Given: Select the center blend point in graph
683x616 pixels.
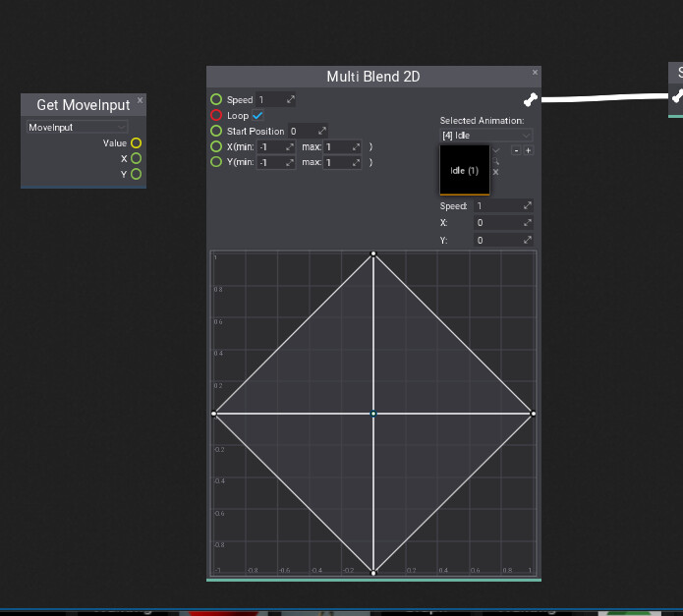Looking at the screenshot, I should pyautogui.click(x=373, y=414).
